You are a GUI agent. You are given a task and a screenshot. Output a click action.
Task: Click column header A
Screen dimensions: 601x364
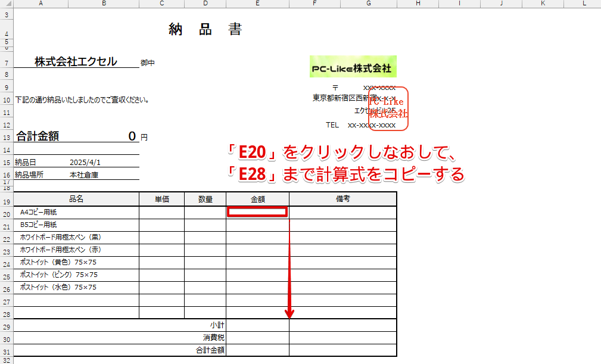click(41, 4)
